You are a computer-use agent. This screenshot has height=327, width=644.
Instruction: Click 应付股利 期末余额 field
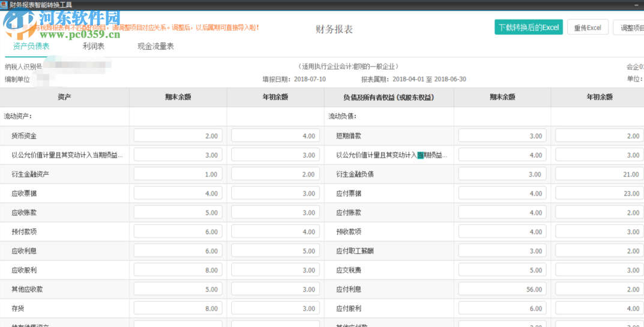tap(502, 308)
